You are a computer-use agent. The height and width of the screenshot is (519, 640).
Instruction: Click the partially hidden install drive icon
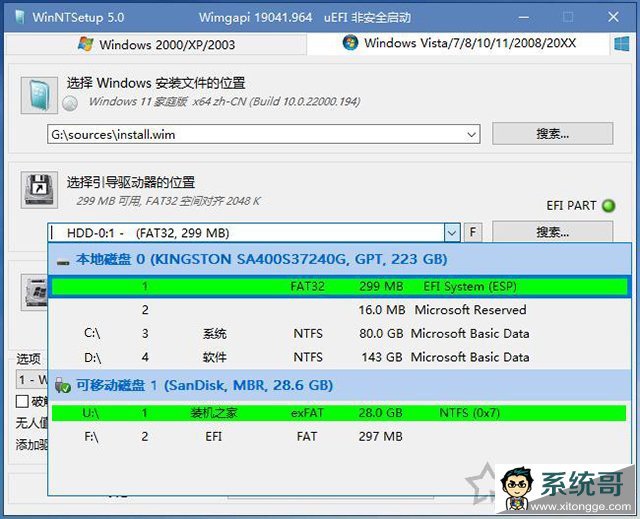[x=35, y=292]
